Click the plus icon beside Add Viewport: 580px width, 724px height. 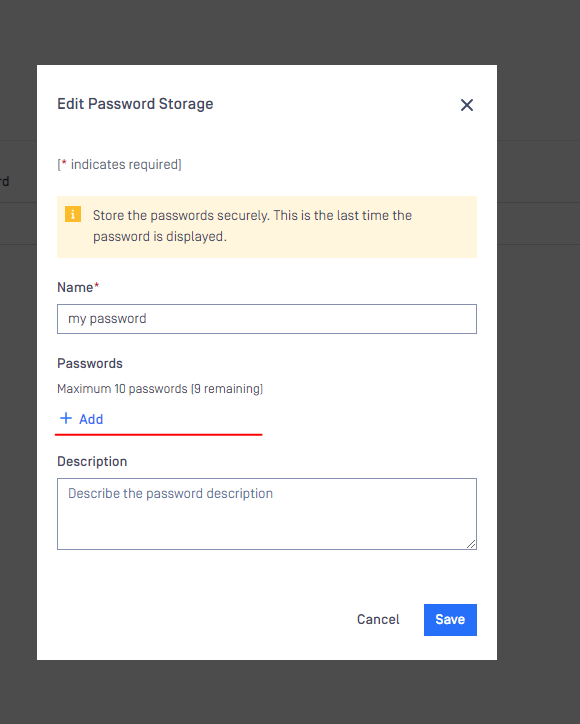[66, 418]
